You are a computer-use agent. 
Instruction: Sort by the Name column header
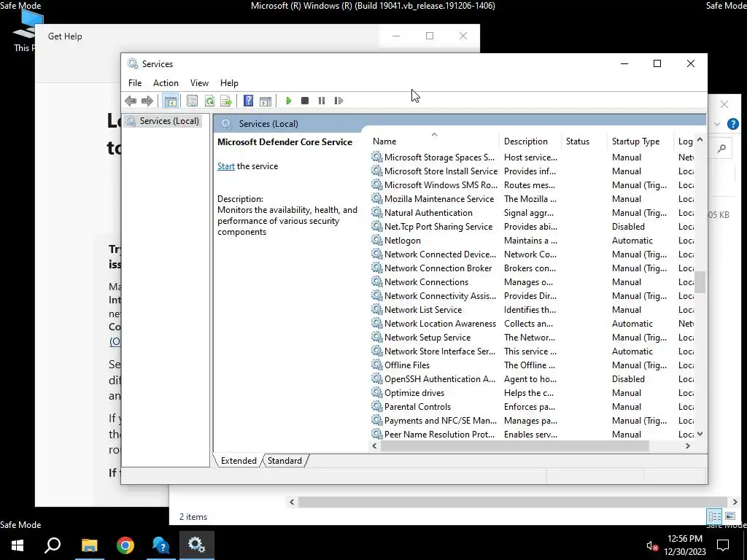[435, 141]
